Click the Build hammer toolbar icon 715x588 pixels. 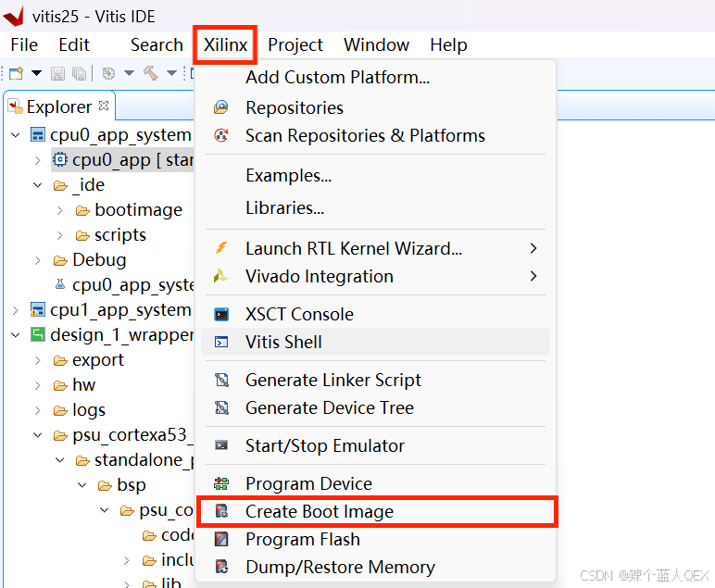151,73
